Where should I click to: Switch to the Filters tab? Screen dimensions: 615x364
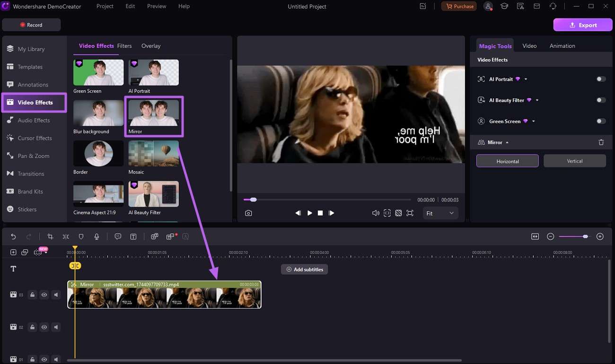tap(124, 46)
